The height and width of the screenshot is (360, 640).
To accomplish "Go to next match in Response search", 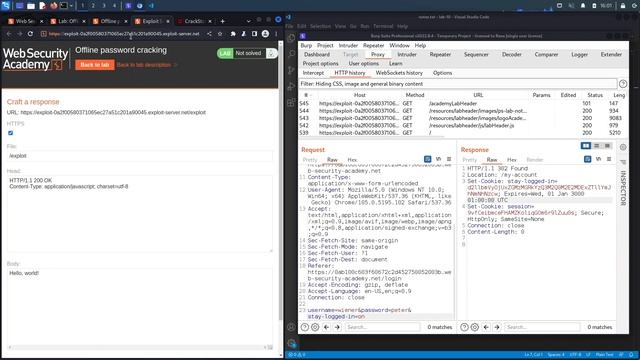I will click(x=497, y=327).
